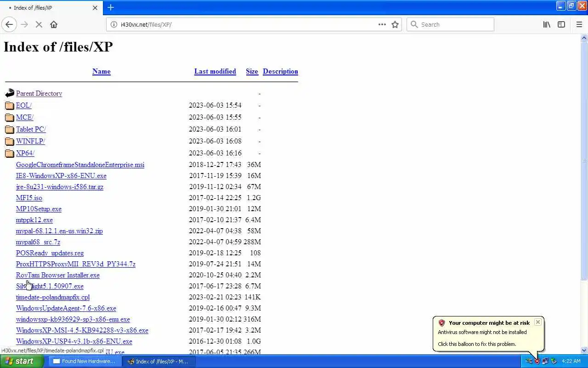Click the Tablet PC folder icon

pyautogui.click(x=10, y=129)
